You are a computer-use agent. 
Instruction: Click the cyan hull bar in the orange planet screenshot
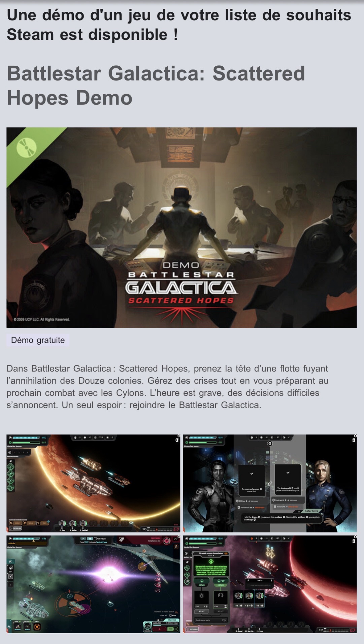coord(26,438)
